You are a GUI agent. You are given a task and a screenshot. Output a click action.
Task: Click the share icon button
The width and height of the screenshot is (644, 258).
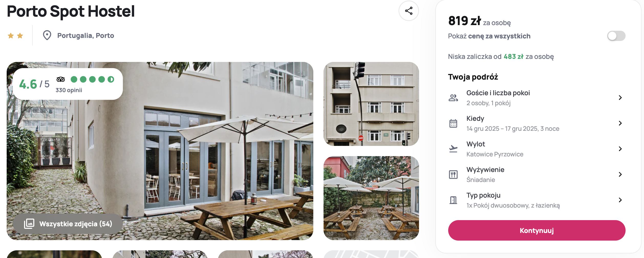tap(409, 11)
